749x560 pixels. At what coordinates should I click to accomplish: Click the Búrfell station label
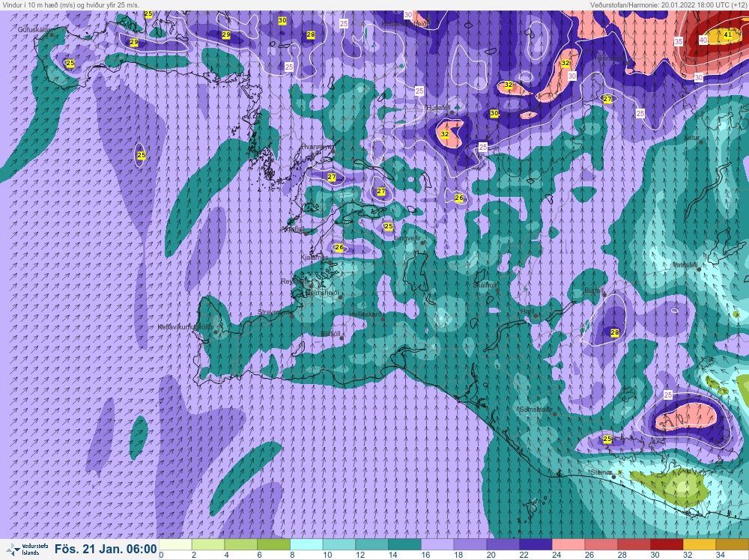pyautogui.click(x=594, y=290)
